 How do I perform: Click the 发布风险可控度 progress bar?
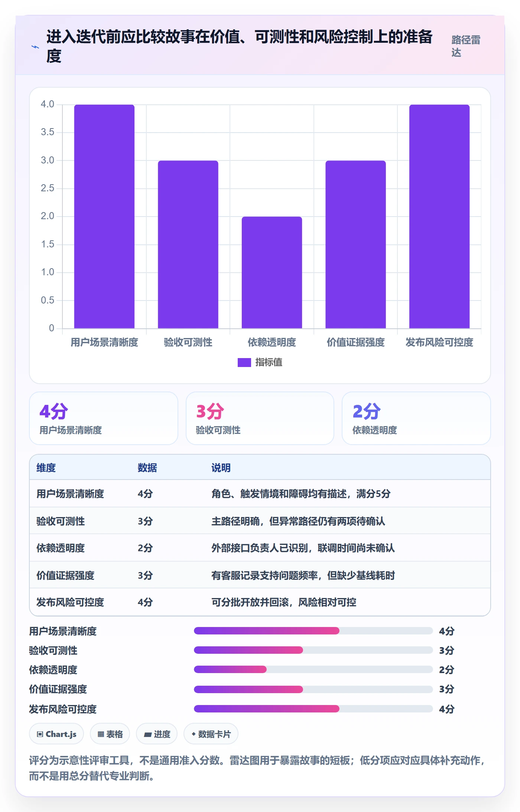point(313,709)
